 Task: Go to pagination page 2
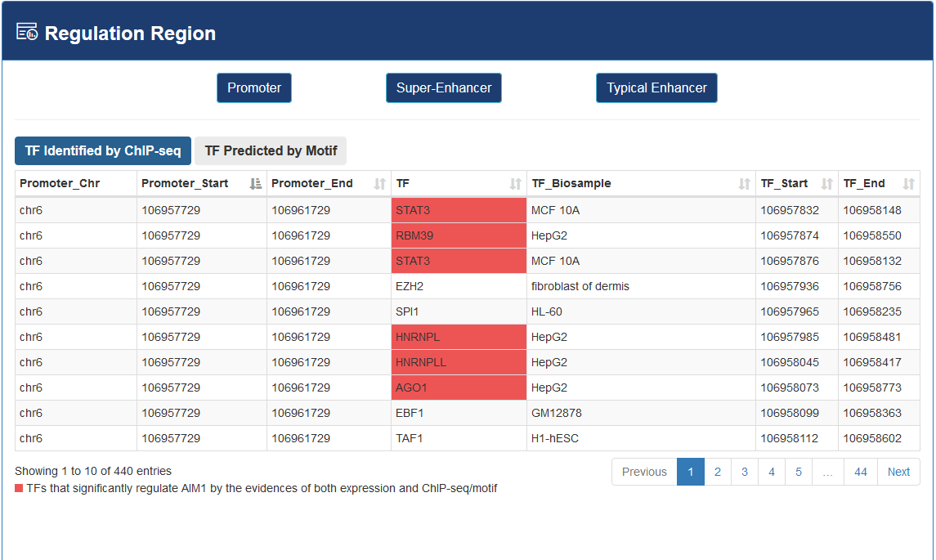click(x=718, y=472)
